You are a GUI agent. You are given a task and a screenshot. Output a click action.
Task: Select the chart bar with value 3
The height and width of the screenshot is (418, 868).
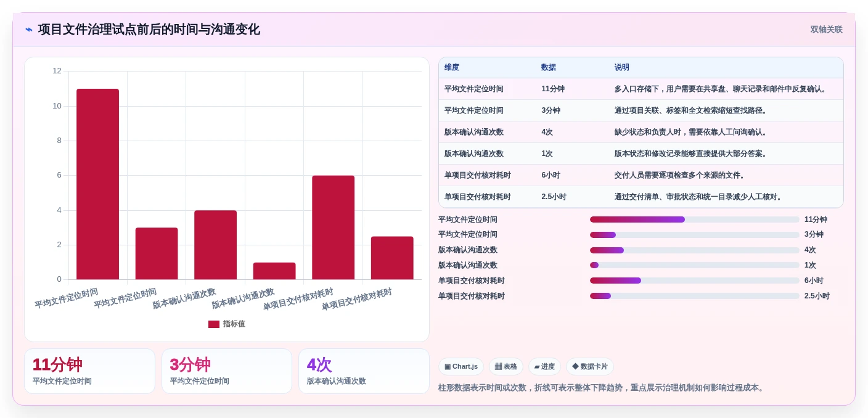(157, 253)
